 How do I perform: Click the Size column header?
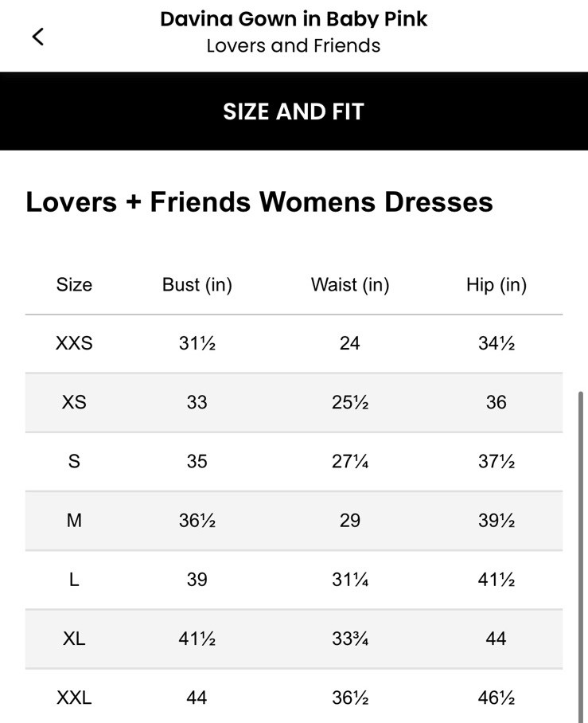pyautogui.click(x=73, y=283)
